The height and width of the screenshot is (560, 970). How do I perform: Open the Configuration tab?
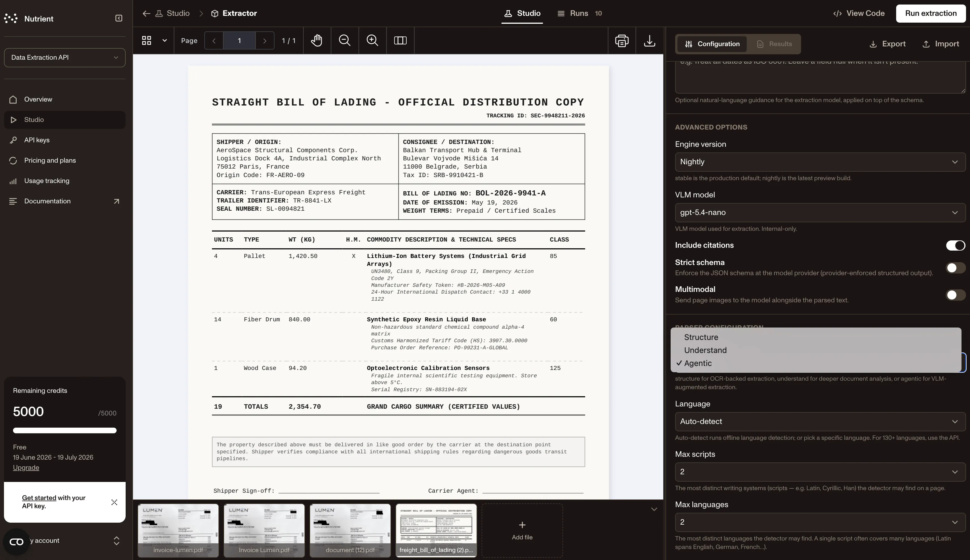(x=712, y=44)
